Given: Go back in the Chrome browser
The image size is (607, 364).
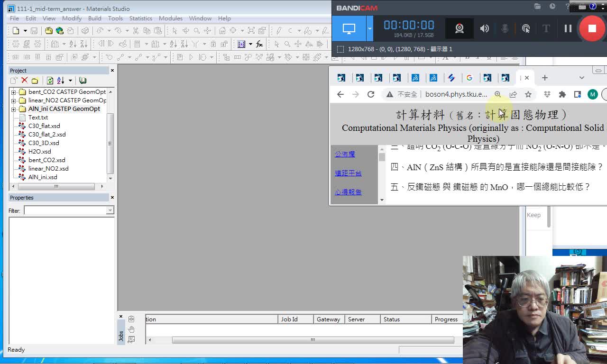Looking at the screenshot, I should click(340, 94).
